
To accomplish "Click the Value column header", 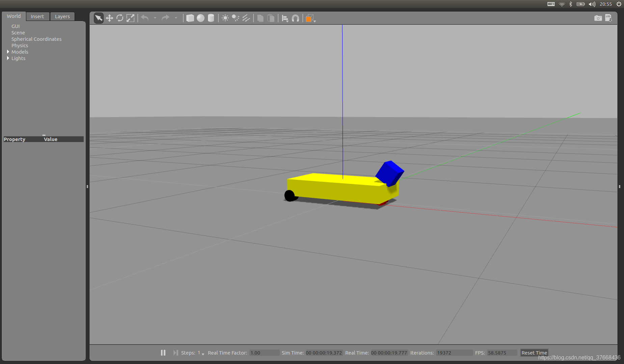I will [x=51, y=139].
